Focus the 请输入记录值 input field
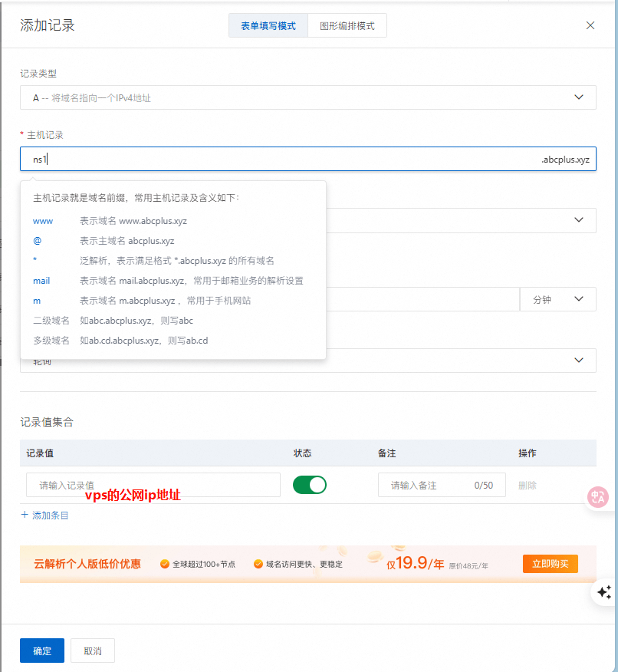The image size is (618, 672). tap(153, 485)
